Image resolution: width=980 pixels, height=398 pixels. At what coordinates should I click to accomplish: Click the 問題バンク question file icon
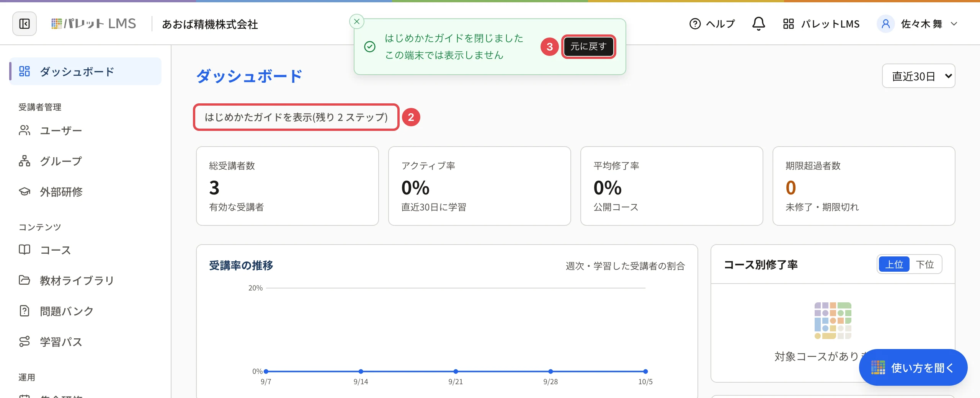click(24, 311)
